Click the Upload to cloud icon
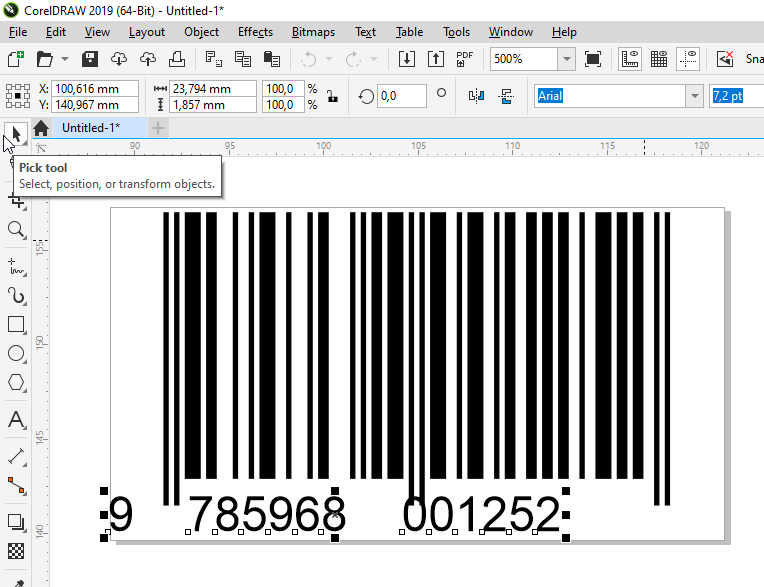 (x=148, y=59)
